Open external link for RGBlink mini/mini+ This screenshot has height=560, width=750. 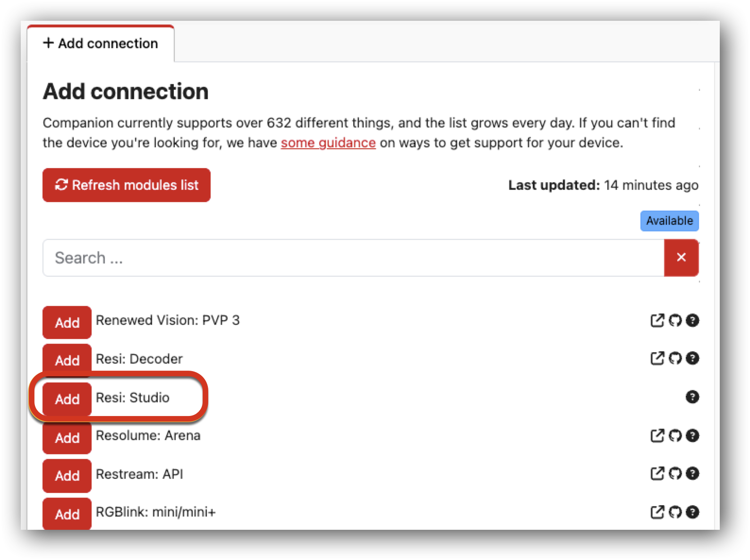[x=657, y=512]
